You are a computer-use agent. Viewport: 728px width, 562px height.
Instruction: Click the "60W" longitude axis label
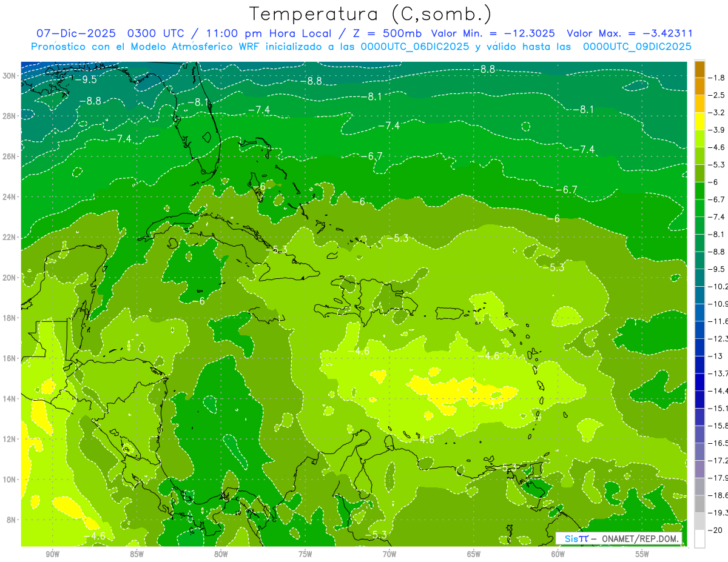pos(558,554)
